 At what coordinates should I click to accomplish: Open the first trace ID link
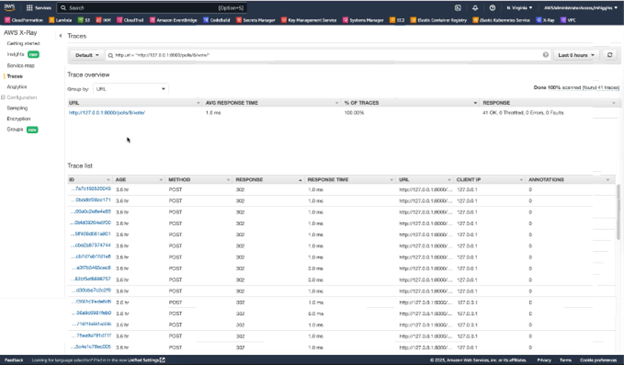(91, 189)
